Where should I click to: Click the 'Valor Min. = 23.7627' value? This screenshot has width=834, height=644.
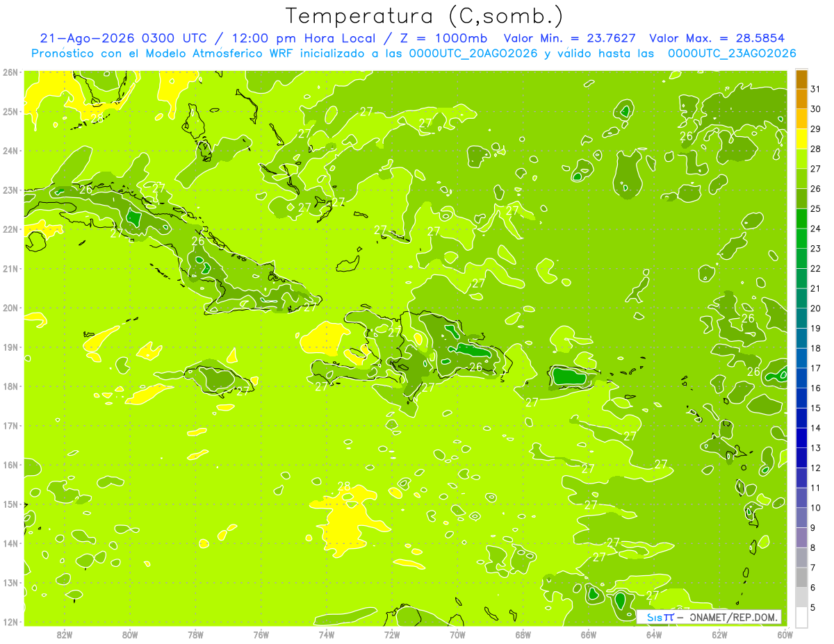click(570, 38)
